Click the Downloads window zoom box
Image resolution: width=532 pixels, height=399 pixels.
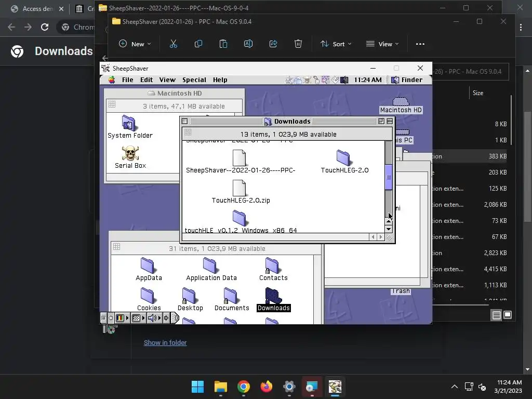click(381, 121)
